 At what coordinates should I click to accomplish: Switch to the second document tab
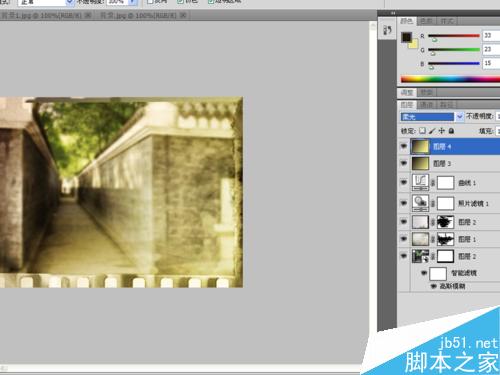coord(143,15)
